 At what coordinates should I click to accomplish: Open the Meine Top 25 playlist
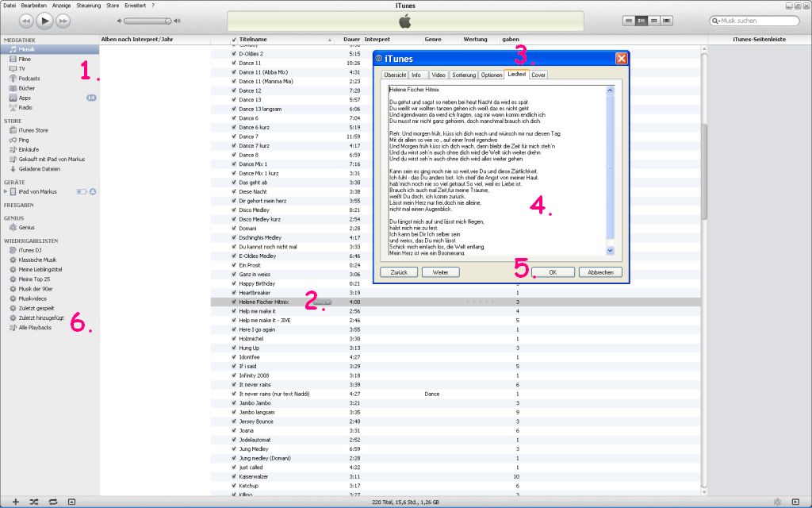34,279
